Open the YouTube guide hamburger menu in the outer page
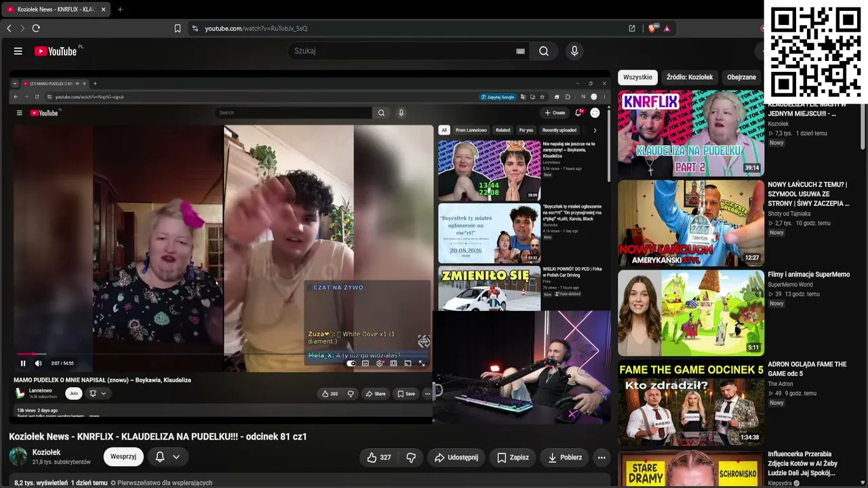Image resolution: width=868 pixels, height=488 pixels. pyautogui.click(x=18, y=51)
